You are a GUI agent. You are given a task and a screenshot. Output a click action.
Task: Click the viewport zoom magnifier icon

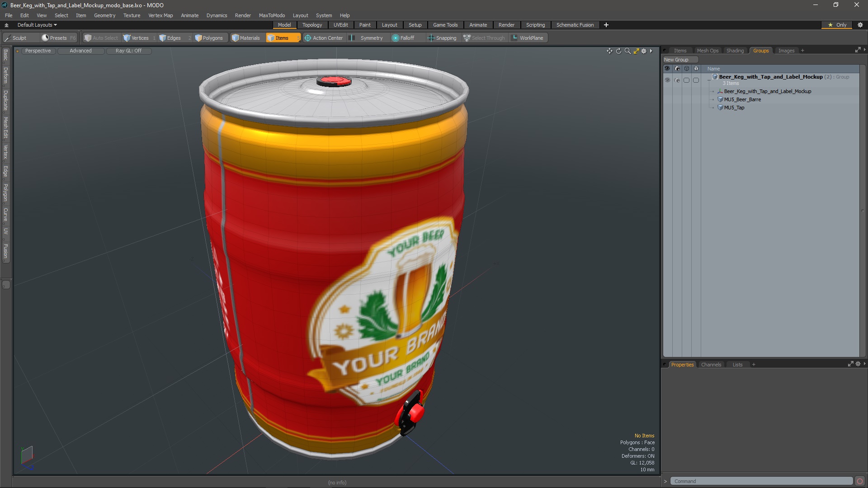click(x=627, y=51)
